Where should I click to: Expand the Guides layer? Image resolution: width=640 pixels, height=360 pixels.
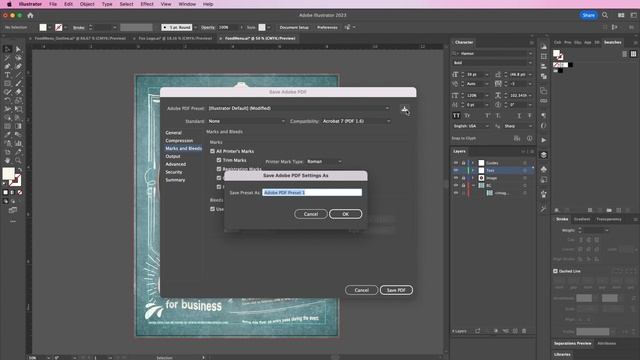pyautogui.click(x=473, y=163)
